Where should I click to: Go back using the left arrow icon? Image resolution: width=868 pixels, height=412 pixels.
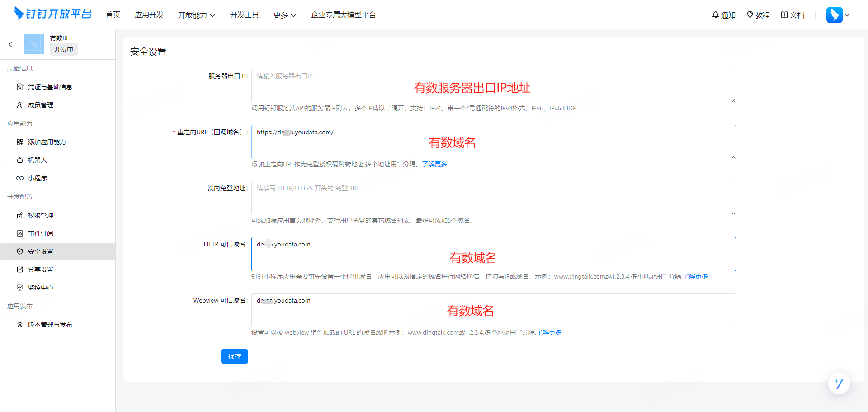point(10,44)
